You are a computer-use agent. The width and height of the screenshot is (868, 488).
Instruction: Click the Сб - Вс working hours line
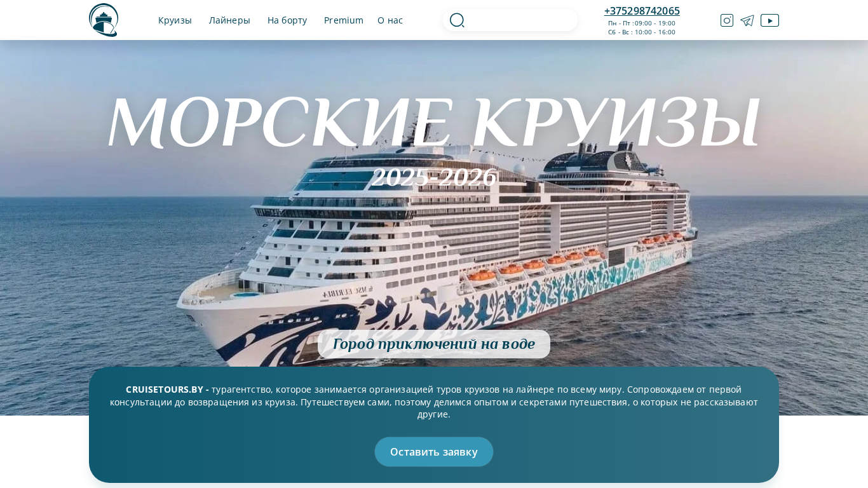coord(642,32)
